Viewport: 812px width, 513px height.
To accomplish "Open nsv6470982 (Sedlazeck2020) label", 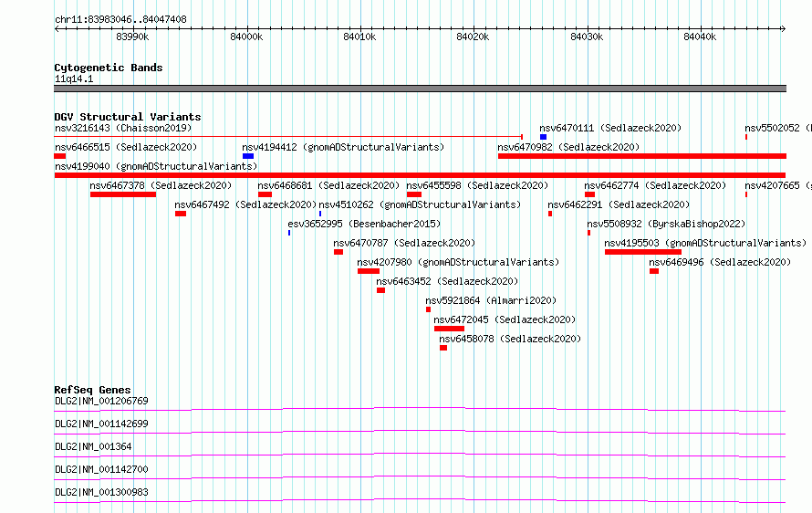I will pyautogui.click(x=568, y=147).
